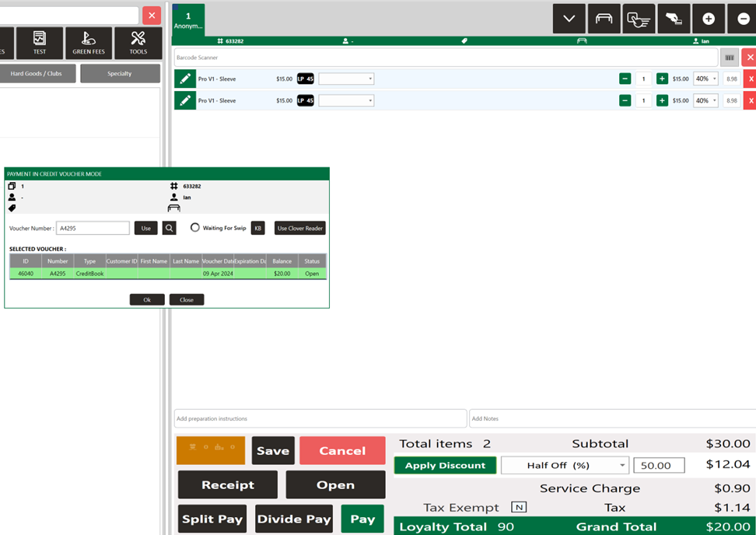This screenshot has width=756, height=535.
Task: Remove second Pro V1 item with red X
Action: 751,101
